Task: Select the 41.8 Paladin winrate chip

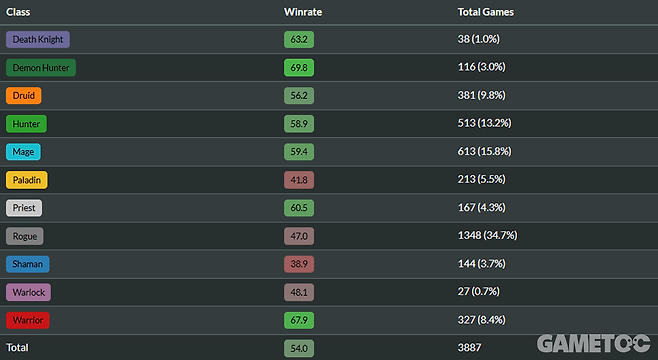Action: (299, 180)
